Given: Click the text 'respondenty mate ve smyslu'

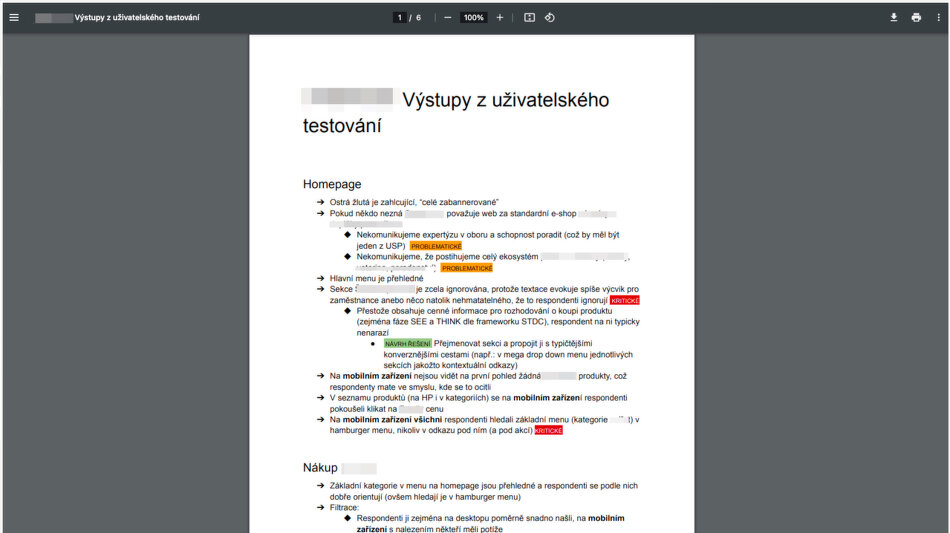Looking at the screenshot, I should coord(379,387).
